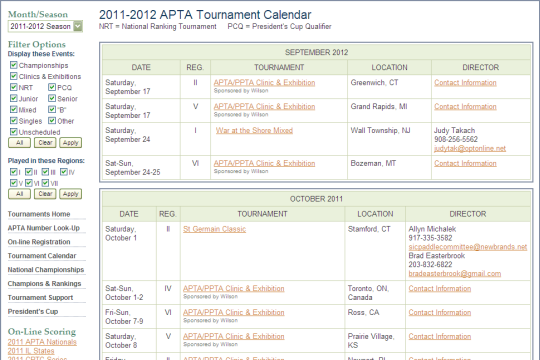Toggle Clinics & Exhibitions checkbox

(x=13, y=76)
